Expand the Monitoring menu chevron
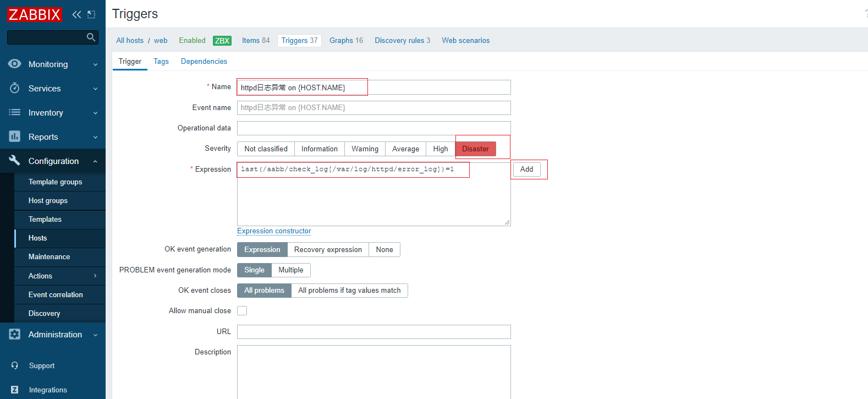Image resolution: width=868 pixels, height=399 pixels. pos(95,64)
